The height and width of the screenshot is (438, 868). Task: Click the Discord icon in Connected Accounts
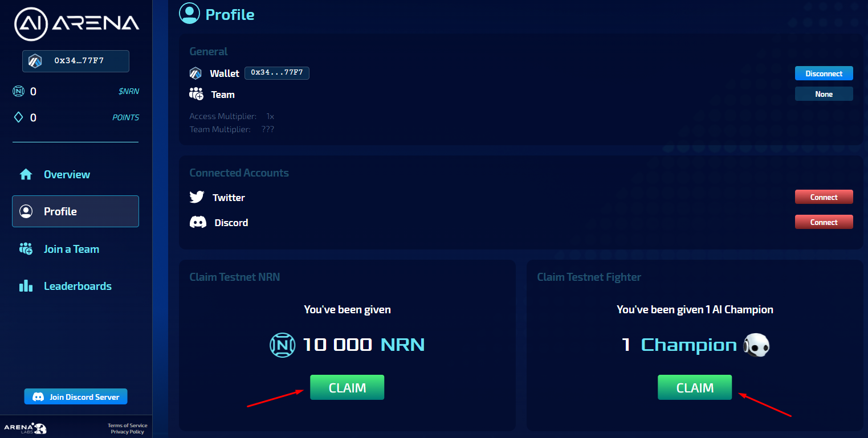[x=198, y=222]
